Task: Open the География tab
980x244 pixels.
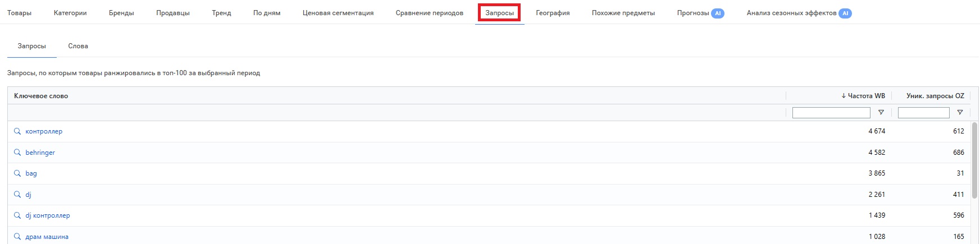Action: click(x=553, y=13)
